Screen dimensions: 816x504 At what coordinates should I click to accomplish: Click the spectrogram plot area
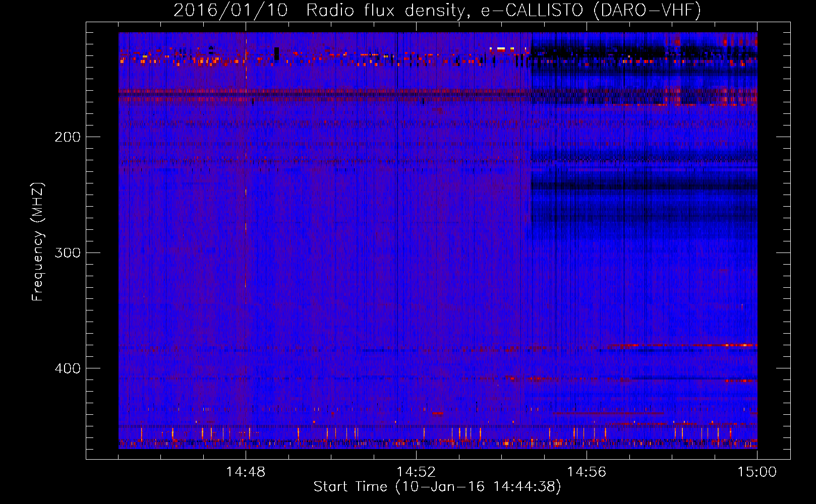tap(438, 240)
